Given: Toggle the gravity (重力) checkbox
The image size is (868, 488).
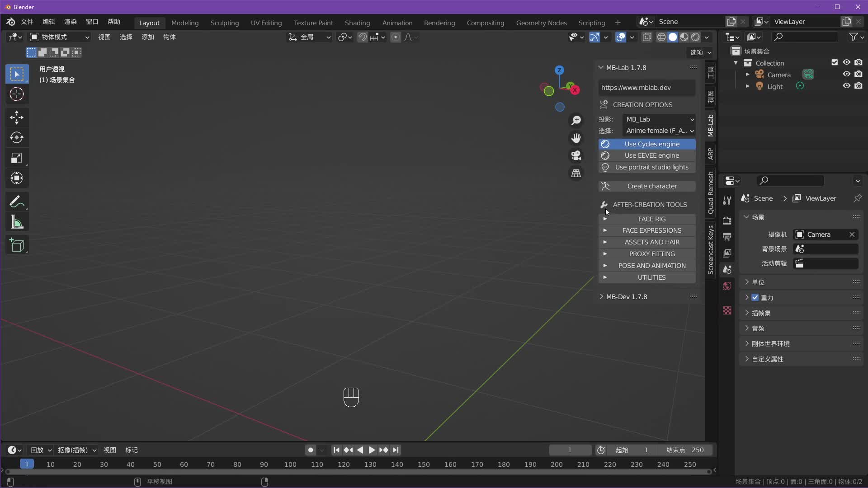Looking at the screenshot, I should click(755, 297).
